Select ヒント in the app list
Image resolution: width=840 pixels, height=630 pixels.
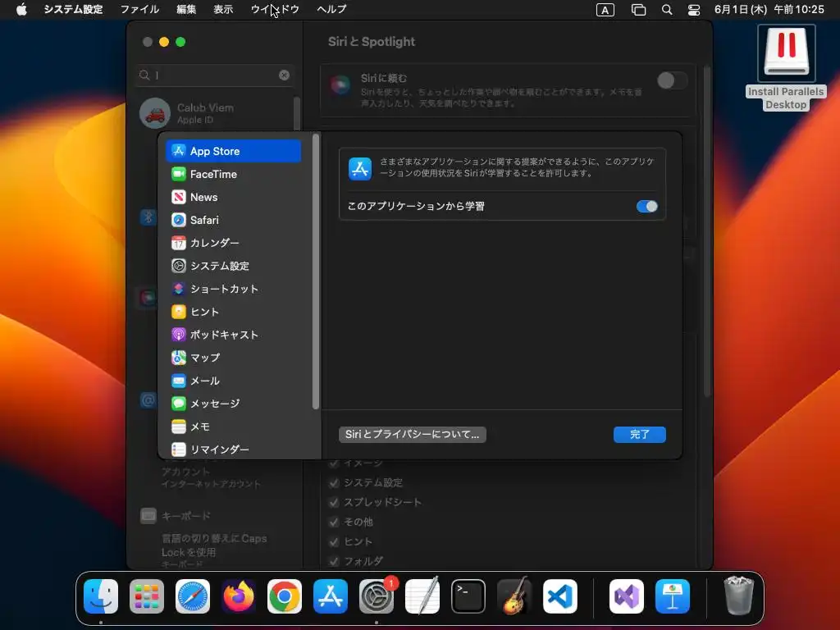234,312
